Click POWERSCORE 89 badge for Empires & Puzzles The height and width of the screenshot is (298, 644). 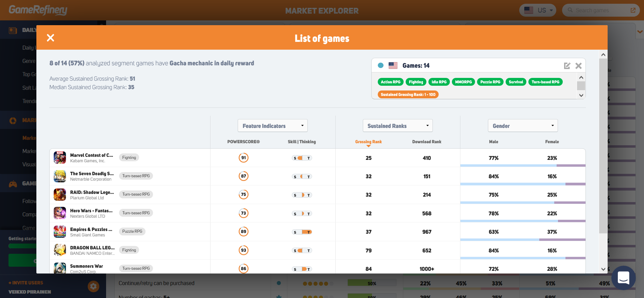point(243,232)
